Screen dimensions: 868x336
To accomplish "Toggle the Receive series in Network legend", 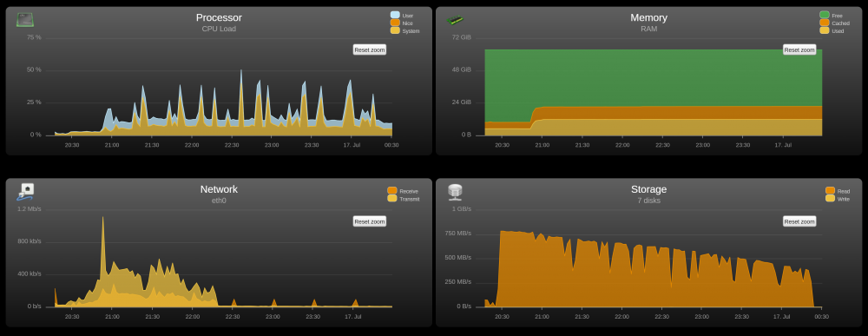I will click(403, 191).
